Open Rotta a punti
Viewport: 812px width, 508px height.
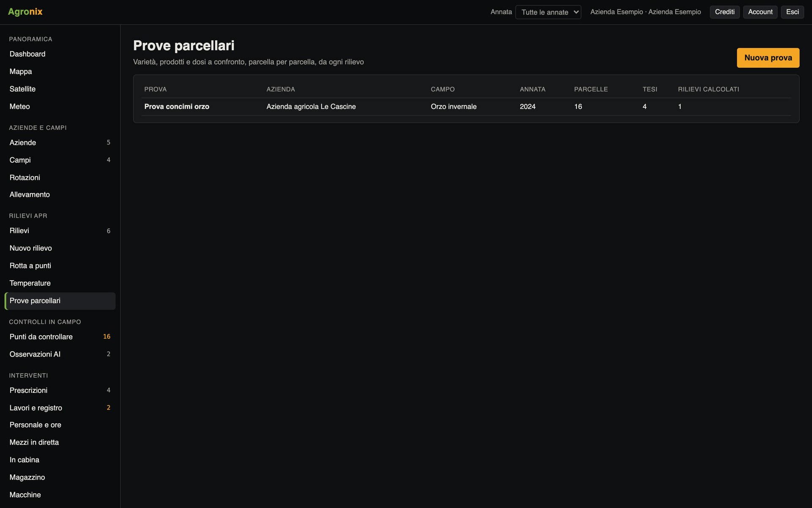60,266
